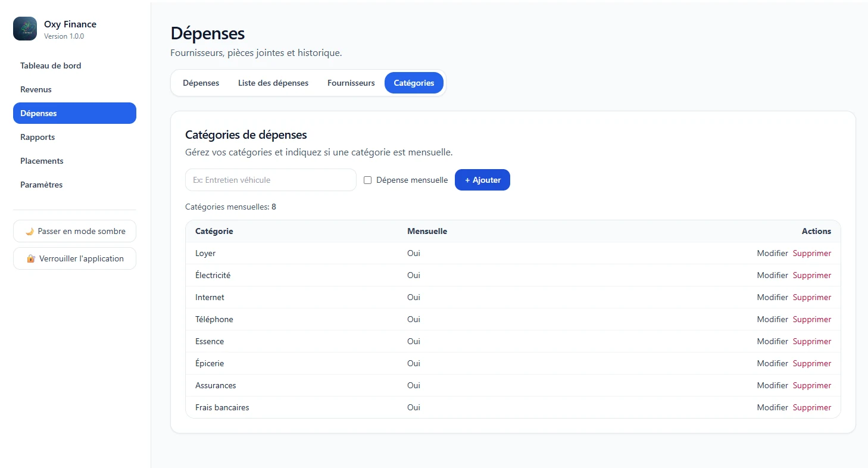Click the Catégorie column header
The image size is (868, 468).
[x=214, y=231]
